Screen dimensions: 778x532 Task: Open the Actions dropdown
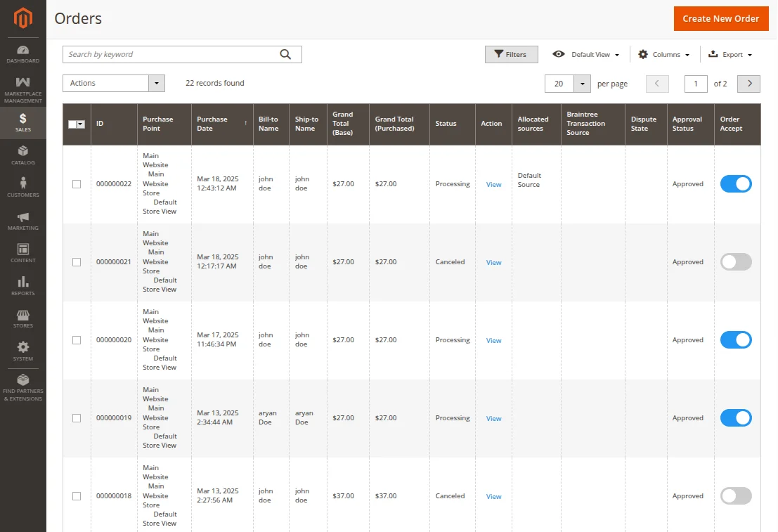click(x=114, y=83)
